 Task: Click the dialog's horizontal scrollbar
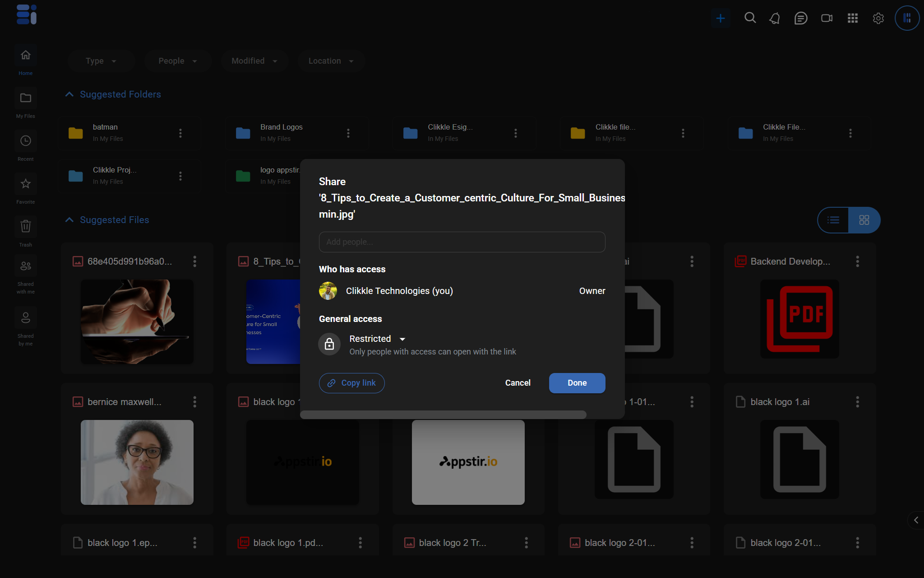[x=443, y=414]
